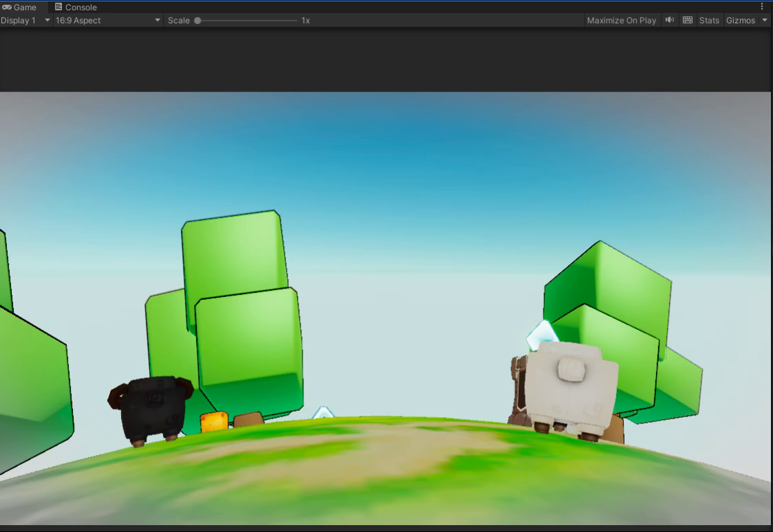Mute game audio with speaker icon
This screenshot has width=773, height=532.
[x=669, y=21]
